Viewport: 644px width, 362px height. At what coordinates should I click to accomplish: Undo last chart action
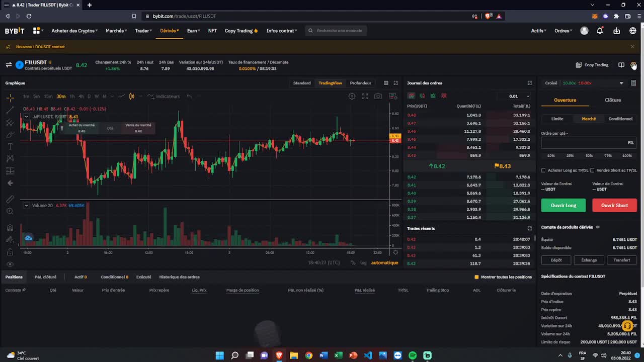(x=189, y=96)
